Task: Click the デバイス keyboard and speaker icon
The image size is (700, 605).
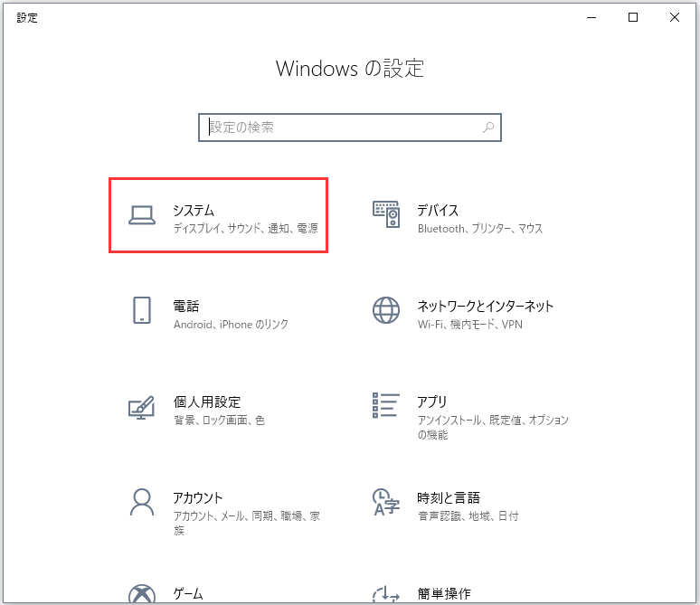Action: [x=386, y=214]
